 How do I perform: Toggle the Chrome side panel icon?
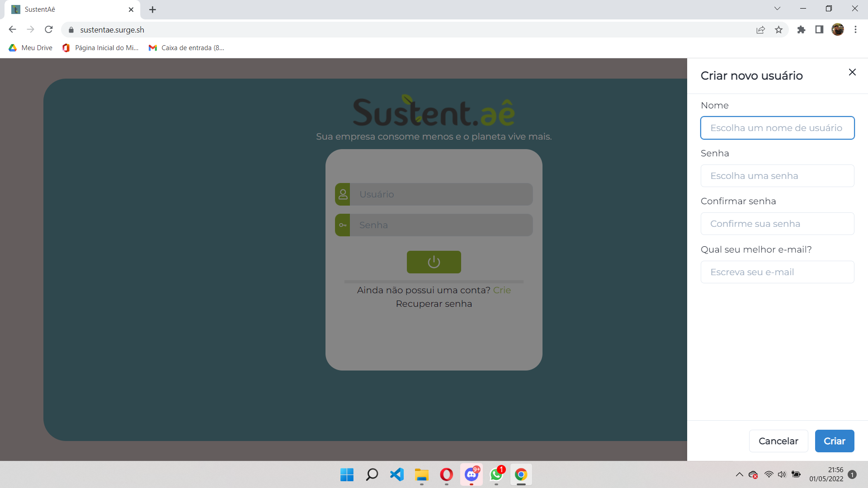coord(819,30)
